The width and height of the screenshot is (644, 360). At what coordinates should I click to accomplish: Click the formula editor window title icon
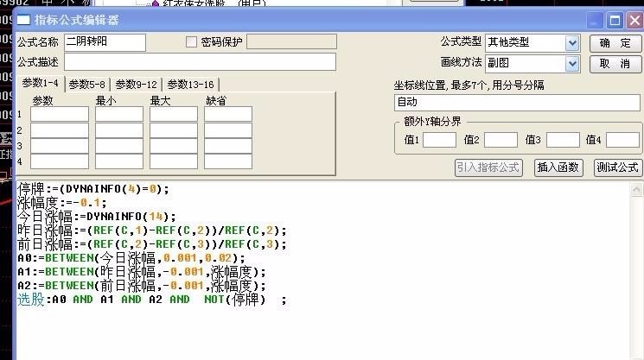coord(23,20)
